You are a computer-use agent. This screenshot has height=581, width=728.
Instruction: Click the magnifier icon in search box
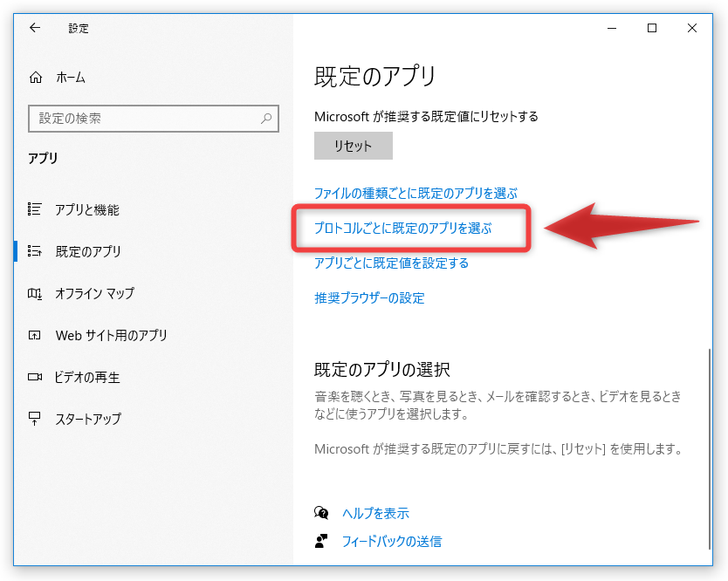[x=266, y=119]
